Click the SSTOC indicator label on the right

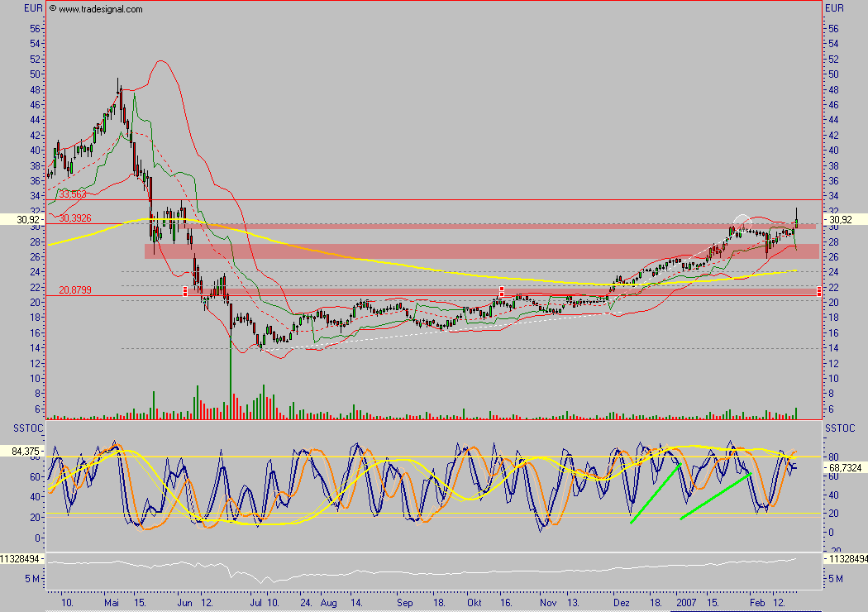(840, 428)
